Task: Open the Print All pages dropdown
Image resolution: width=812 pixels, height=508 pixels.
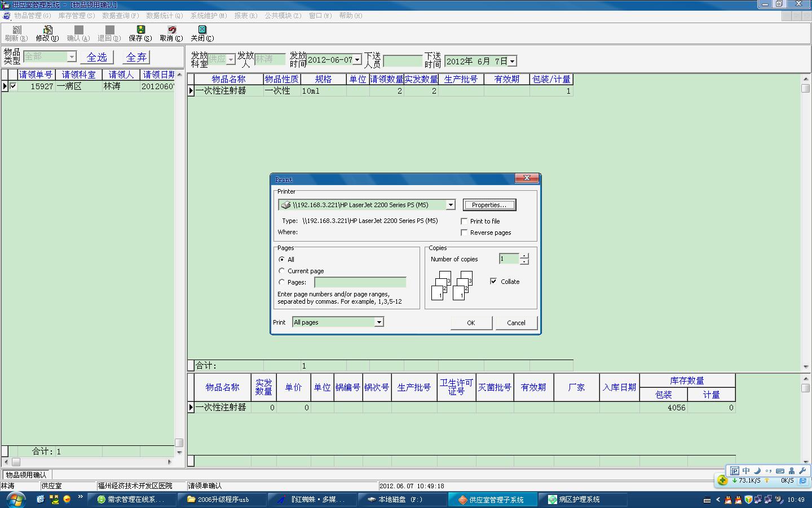Action: click(x=379, y=322)
